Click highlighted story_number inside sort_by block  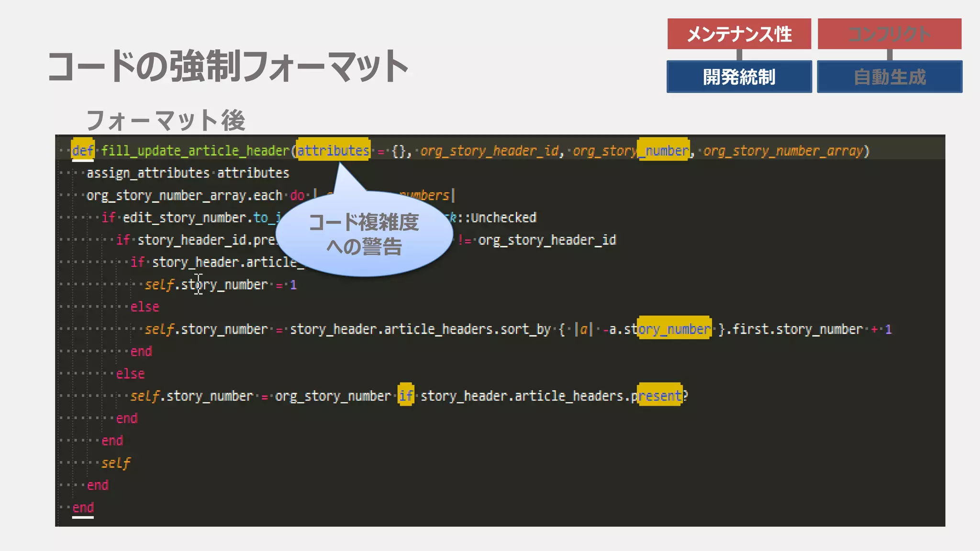675,329
